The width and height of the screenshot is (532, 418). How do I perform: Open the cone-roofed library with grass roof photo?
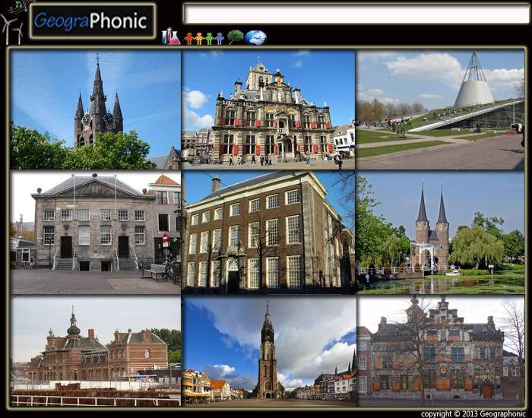440,110
